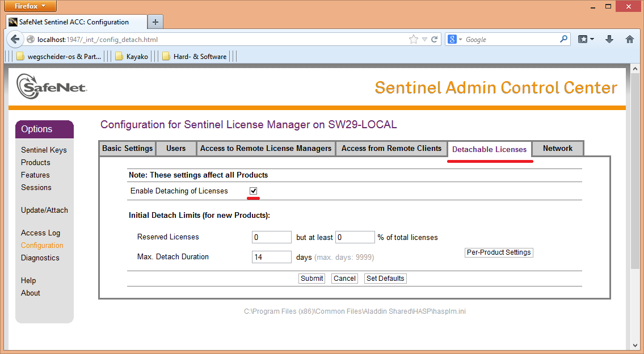Open the About page
Image resolution: width=644 pixels, height=354 pixels.
[x=31, y=293]
